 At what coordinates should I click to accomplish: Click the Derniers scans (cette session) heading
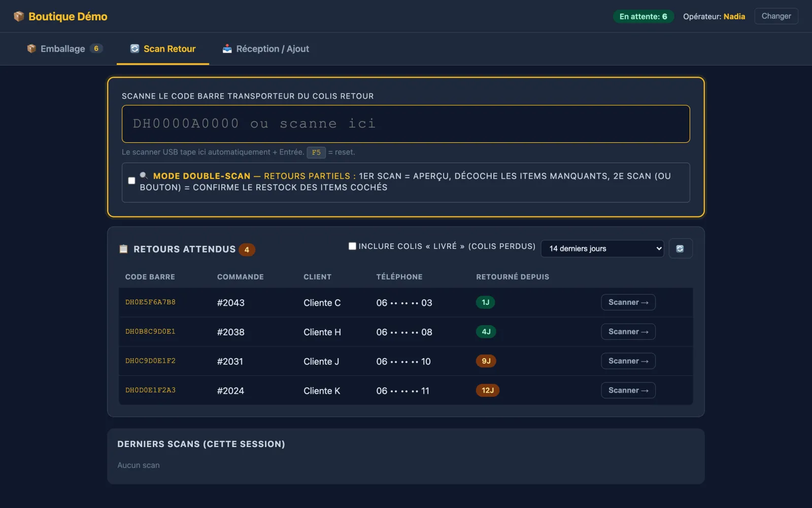tap(201, 444)
